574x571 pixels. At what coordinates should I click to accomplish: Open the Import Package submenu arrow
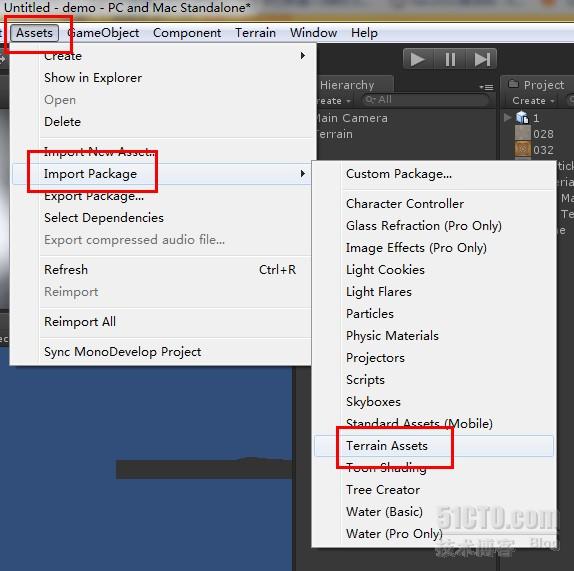[303, 173]
